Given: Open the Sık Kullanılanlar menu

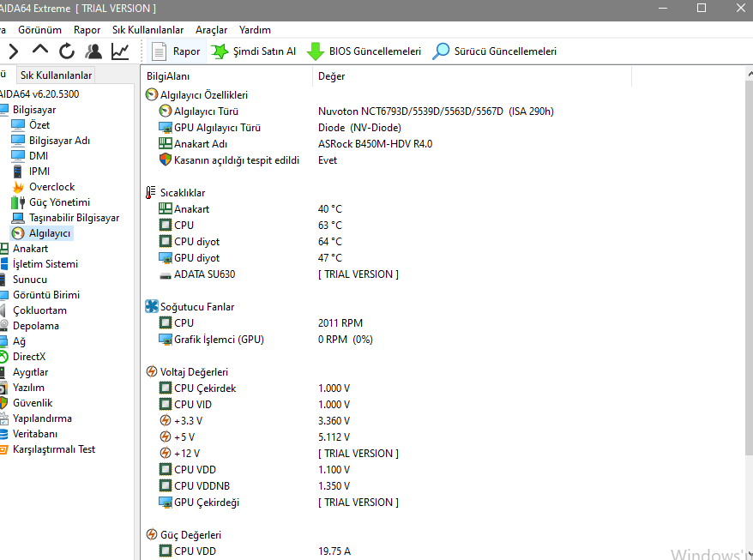Looking at the screenshot, I should 148,30.
